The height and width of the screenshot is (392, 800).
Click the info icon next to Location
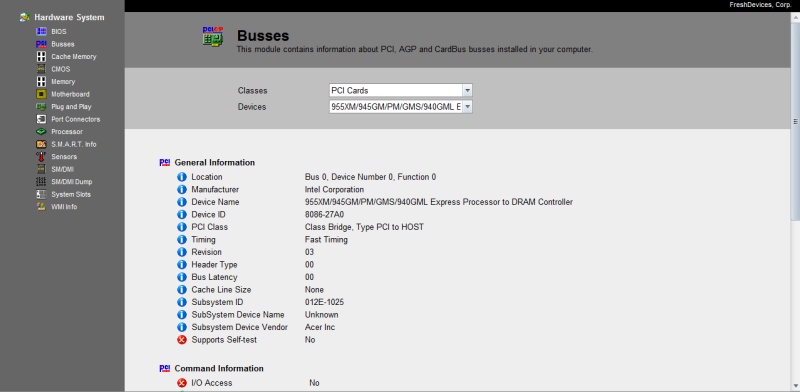(x=182, y=177)
